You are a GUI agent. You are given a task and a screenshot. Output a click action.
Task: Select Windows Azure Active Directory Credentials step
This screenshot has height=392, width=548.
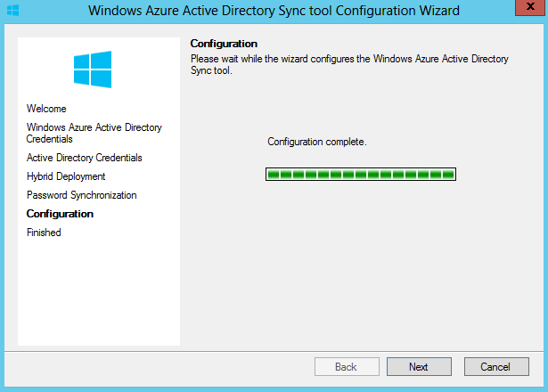click(x=94, y=133)
